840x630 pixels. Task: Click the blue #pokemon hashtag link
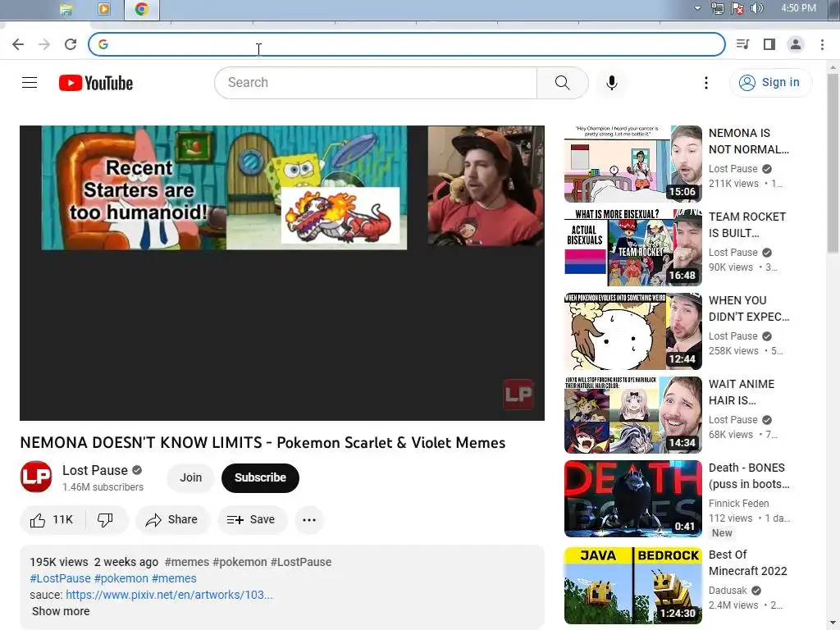(x=121, y=578)
